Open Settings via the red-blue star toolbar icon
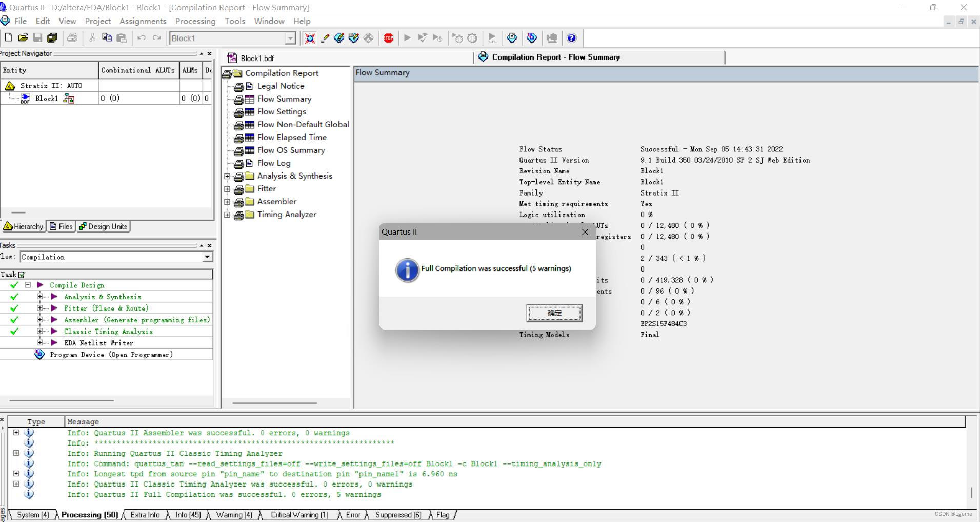Screen dimensions: 980x522 310,38
